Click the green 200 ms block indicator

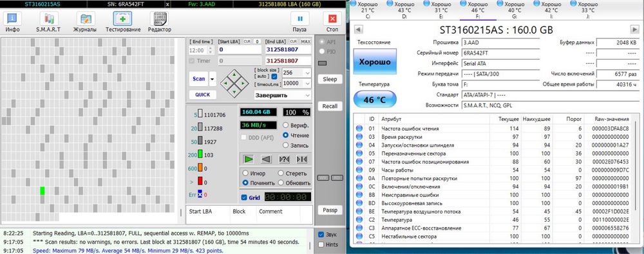[x=200, y=154]
